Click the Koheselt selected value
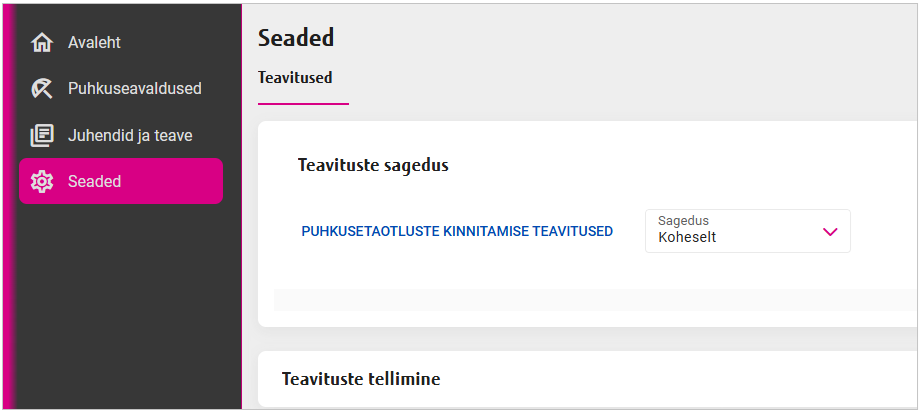 687,238
